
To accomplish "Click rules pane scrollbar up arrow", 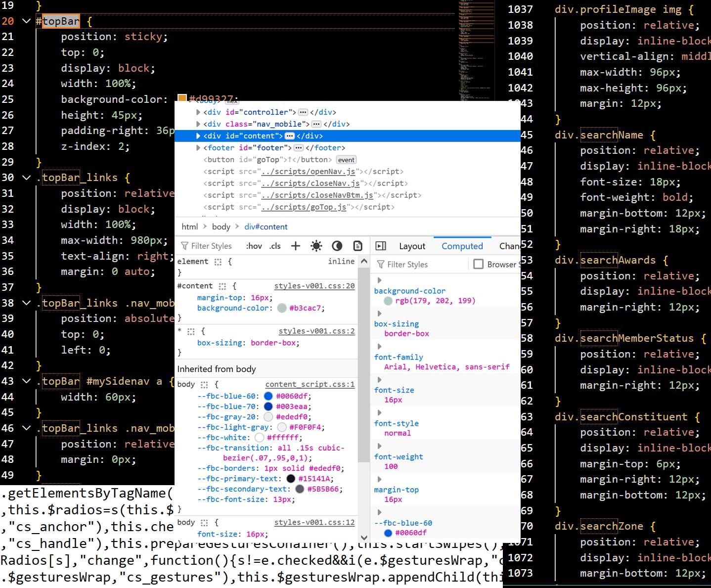I will coord(364,261).
